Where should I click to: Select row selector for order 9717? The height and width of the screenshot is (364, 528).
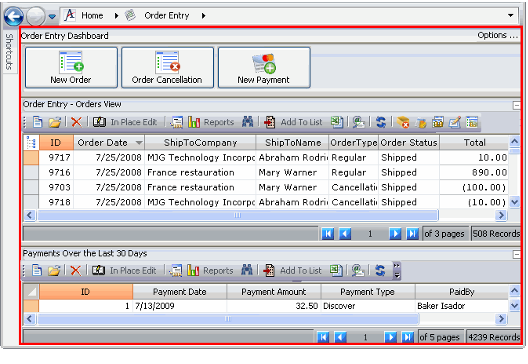[31, 158]
